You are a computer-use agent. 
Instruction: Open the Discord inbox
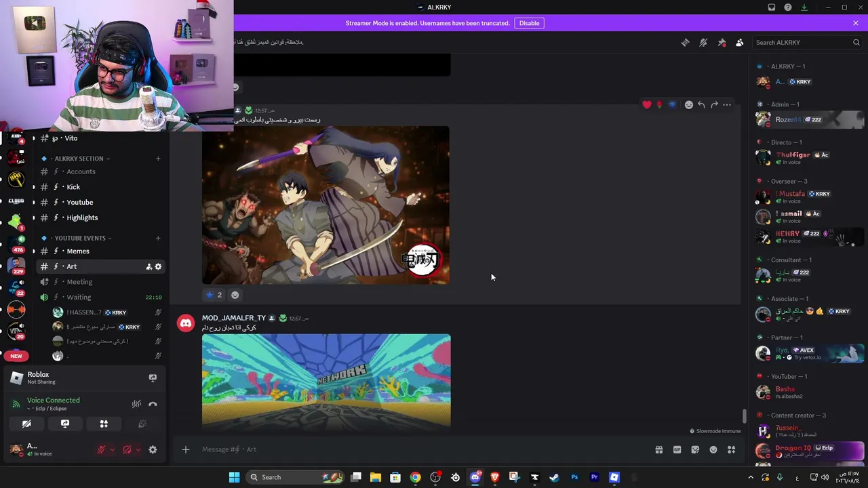[772, 7]
